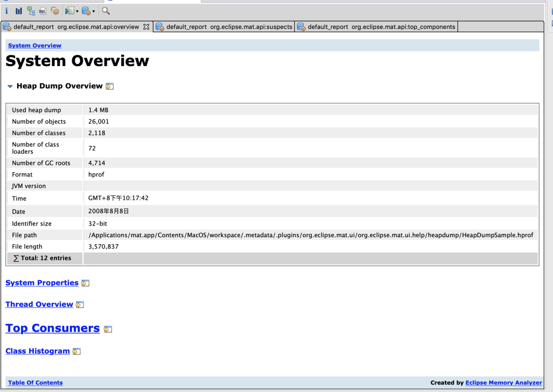
Task: Open the Thread Overview link
Action: [39, 304]
